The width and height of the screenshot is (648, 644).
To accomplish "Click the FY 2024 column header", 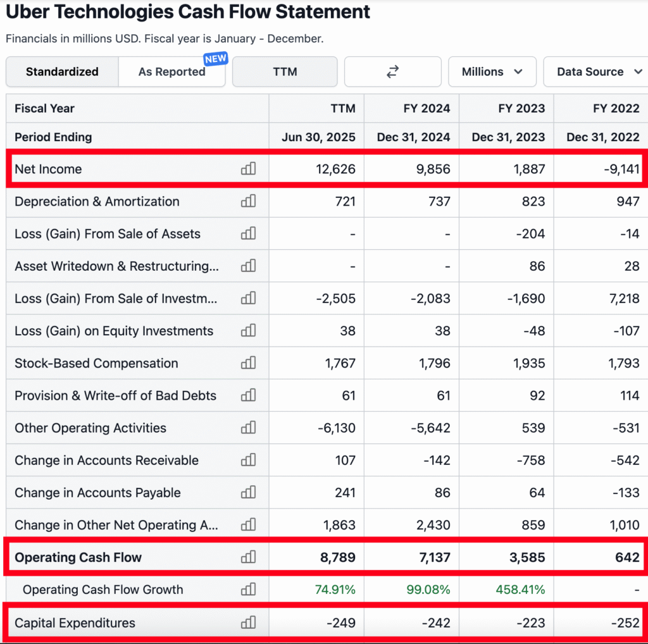I will point(427,108).
